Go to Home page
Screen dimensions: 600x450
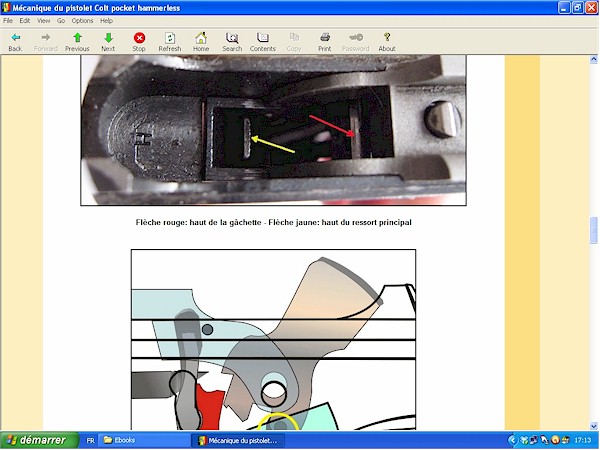(201, 41)
